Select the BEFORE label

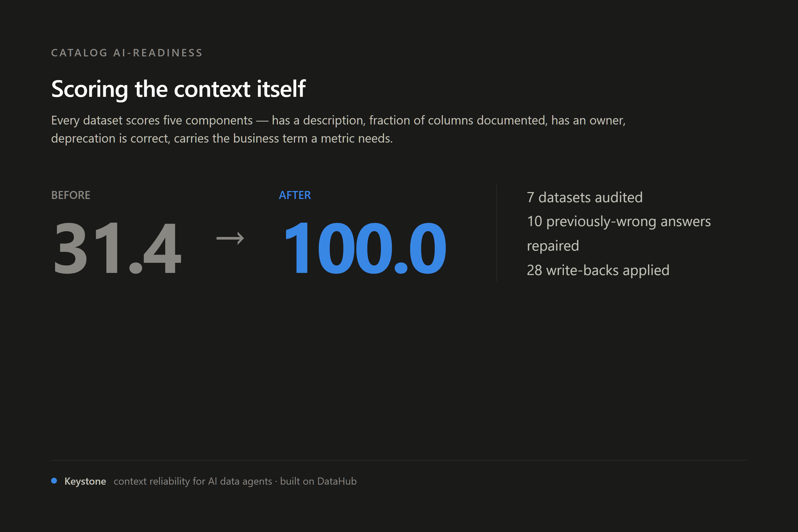tap(70, 195)
